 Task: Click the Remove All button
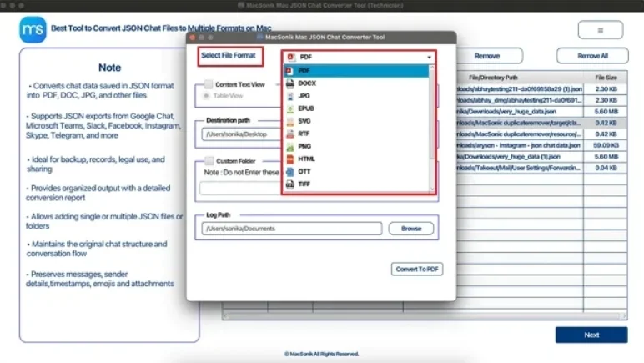click(x=592, y=56)
